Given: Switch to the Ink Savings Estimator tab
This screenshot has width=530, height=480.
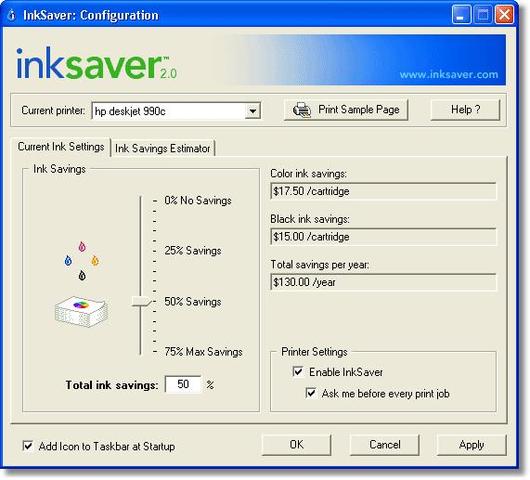Looking at the screenshot, I should coord(163,148).
